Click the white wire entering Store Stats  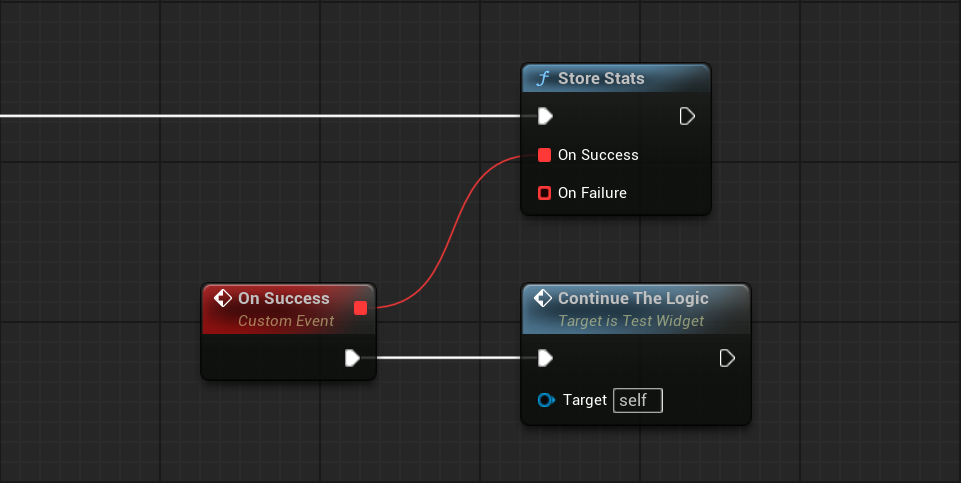[250, 116]
